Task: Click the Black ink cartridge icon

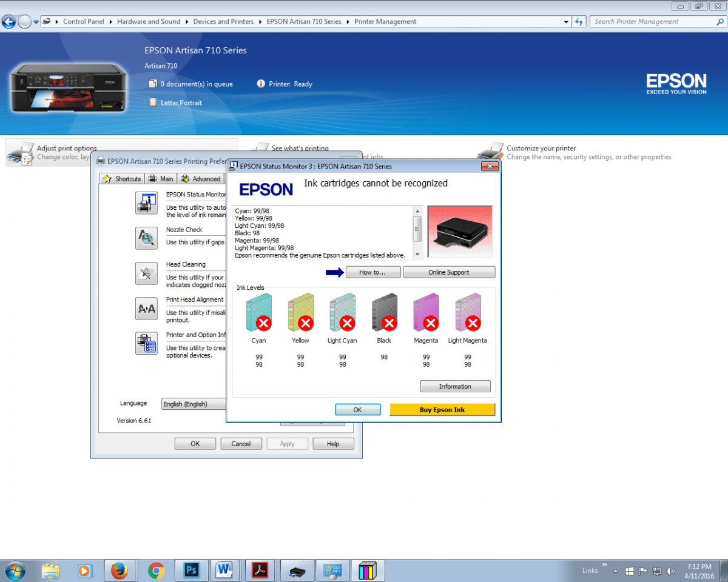Action: coord(384,312)
